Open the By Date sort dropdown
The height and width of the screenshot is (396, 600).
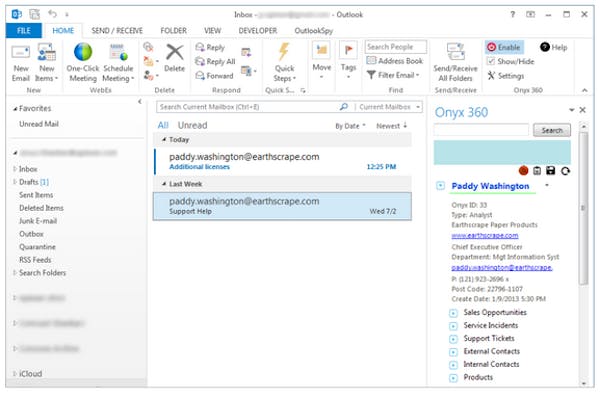(x=350, y=126)
